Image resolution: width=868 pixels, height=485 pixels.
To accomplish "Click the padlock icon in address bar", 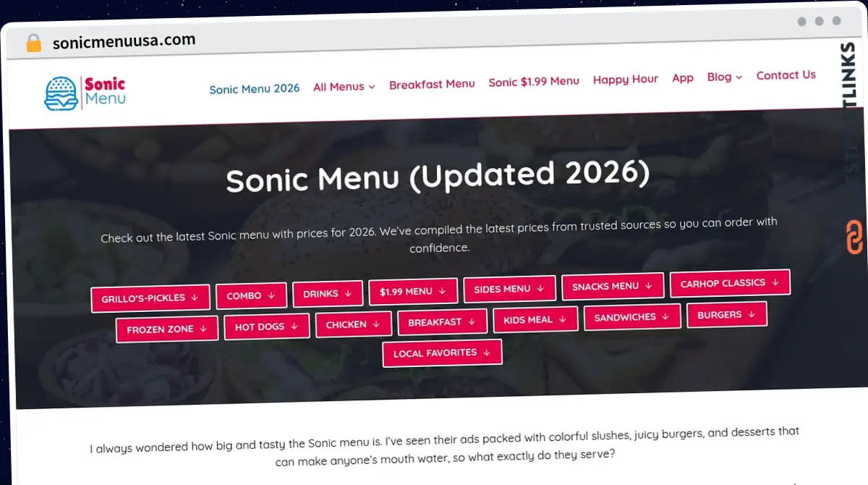I will [34, 43].
